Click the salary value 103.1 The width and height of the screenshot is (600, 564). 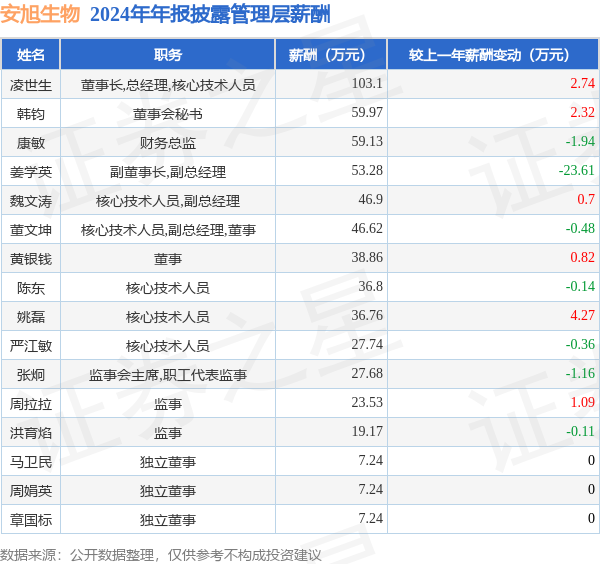point(367,83)
